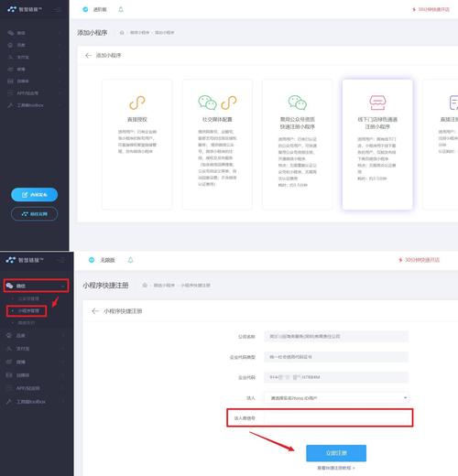
Task: Select 微信支付 submenu item in lower sidebar
Action: pyautogui.click(x=27, y=323)
